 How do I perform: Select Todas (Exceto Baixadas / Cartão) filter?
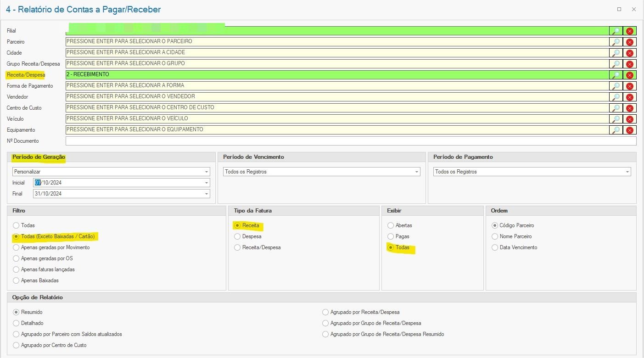pos(16,236)
